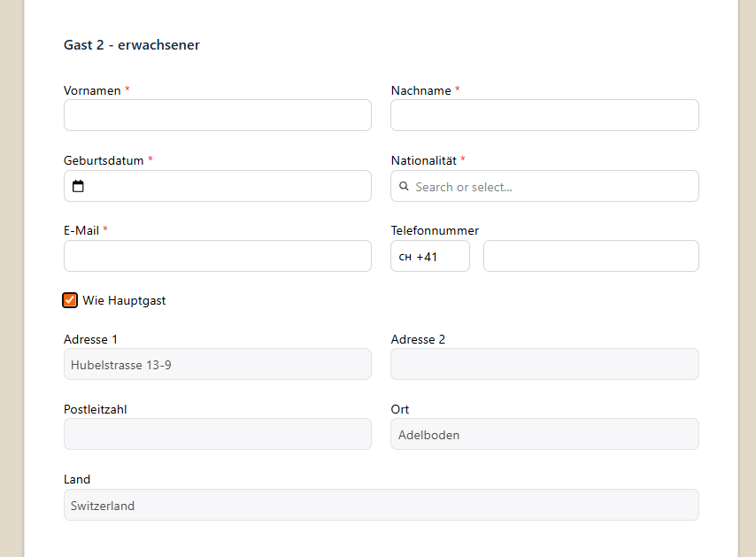756x557 pixels.
Task: Click the empty Adresse 2 field
Action: [544, 364]
